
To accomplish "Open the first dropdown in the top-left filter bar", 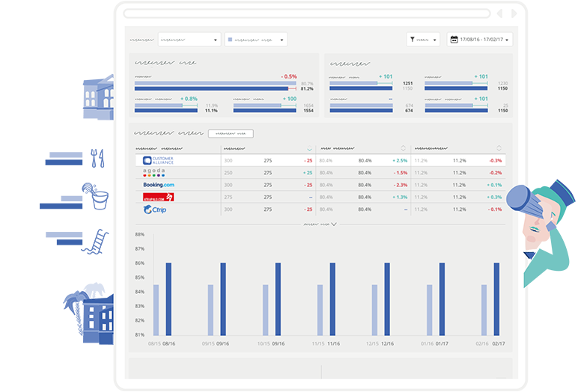I will 188,40.
